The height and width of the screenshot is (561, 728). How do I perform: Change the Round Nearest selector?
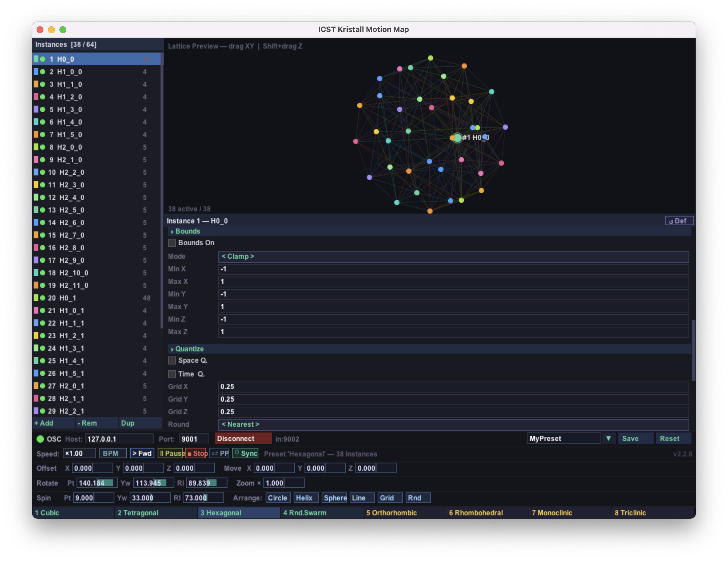pyautogui.click(x=453, y=424)
